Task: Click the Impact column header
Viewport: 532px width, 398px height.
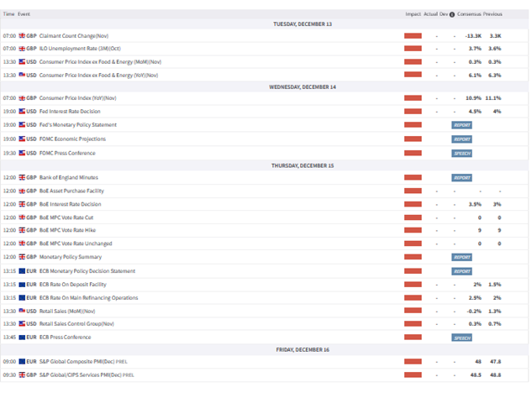Action: (413, 14)
